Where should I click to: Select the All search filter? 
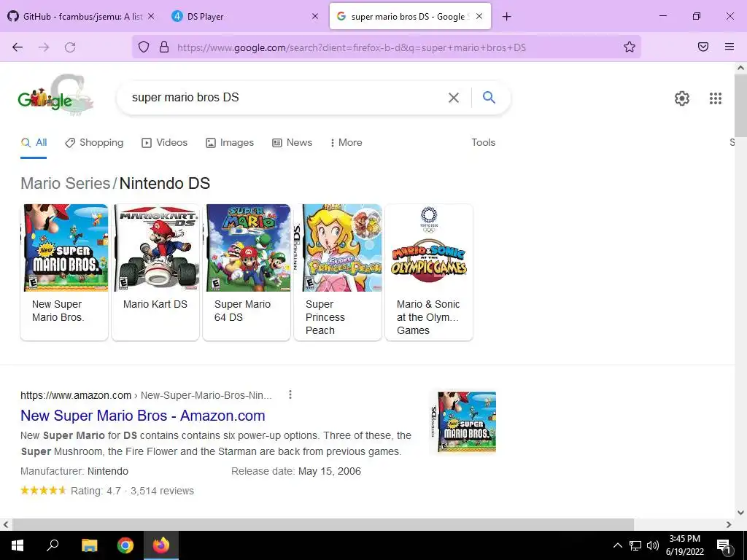(x=34, y=142)
